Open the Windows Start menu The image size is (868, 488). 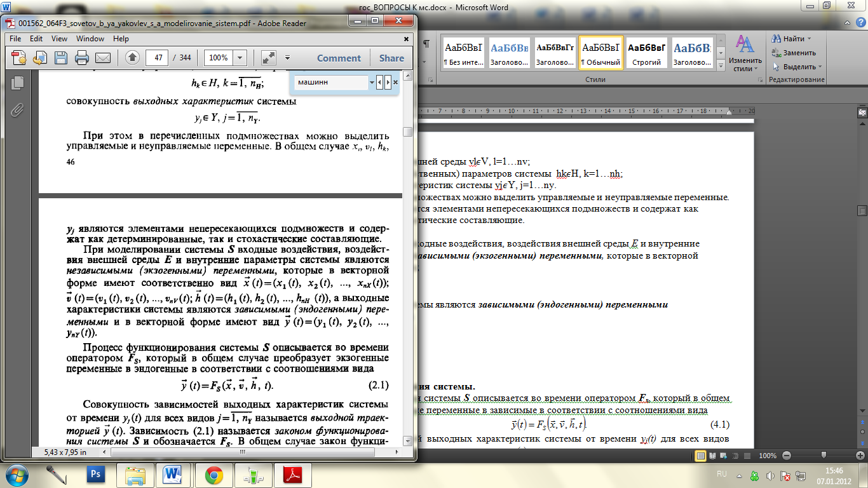tap(17, 474)
